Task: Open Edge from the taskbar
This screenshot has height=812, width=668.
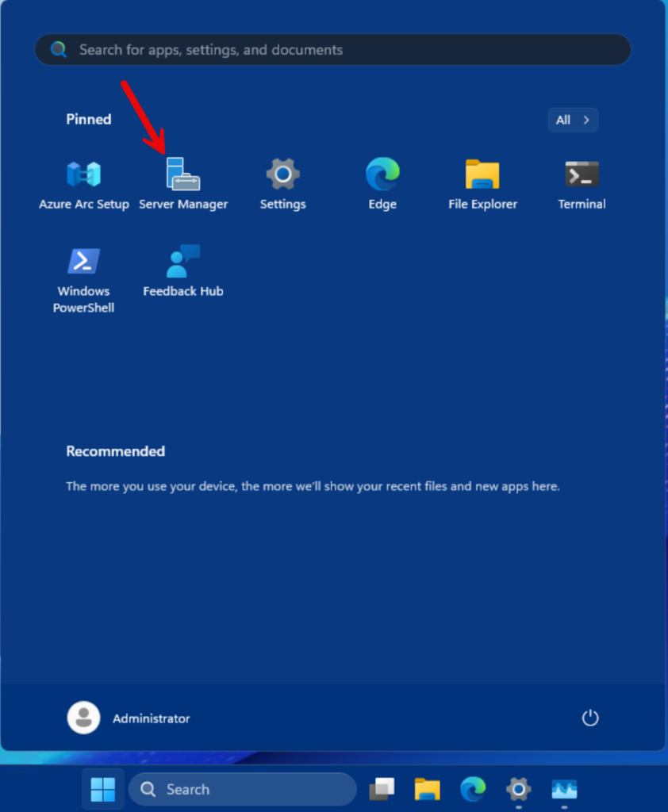Action: [473, 789]
